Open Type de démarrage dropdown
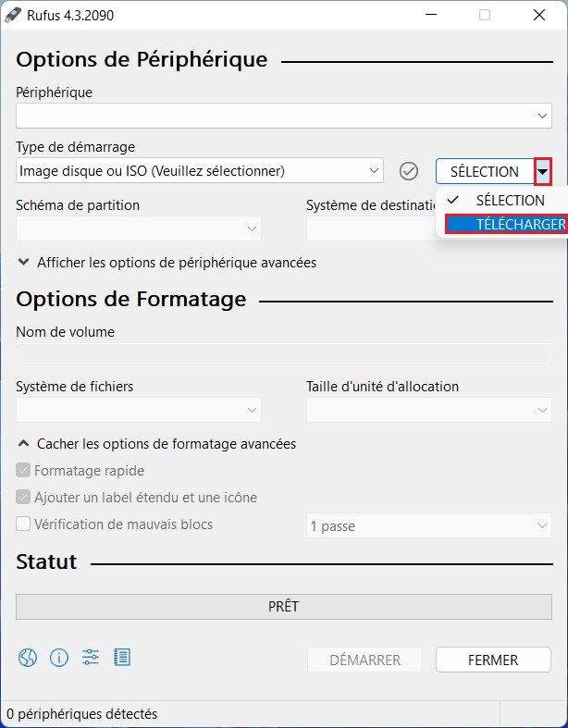 coord(200,171)
